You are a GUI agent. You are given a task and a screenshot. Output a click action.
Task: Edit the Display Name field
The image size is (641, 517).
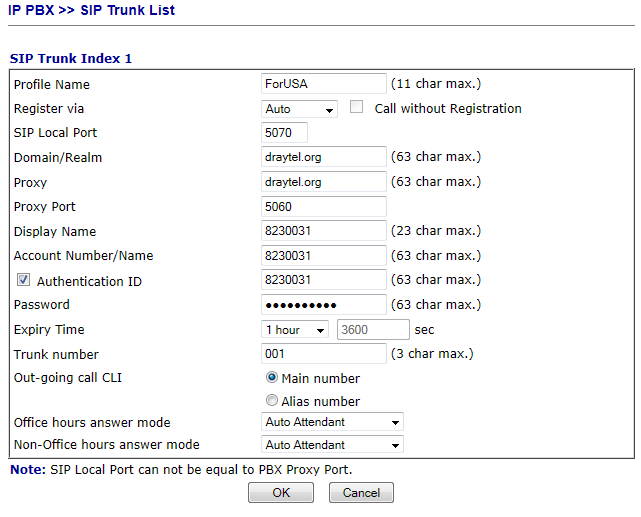[x=323, y=231]
